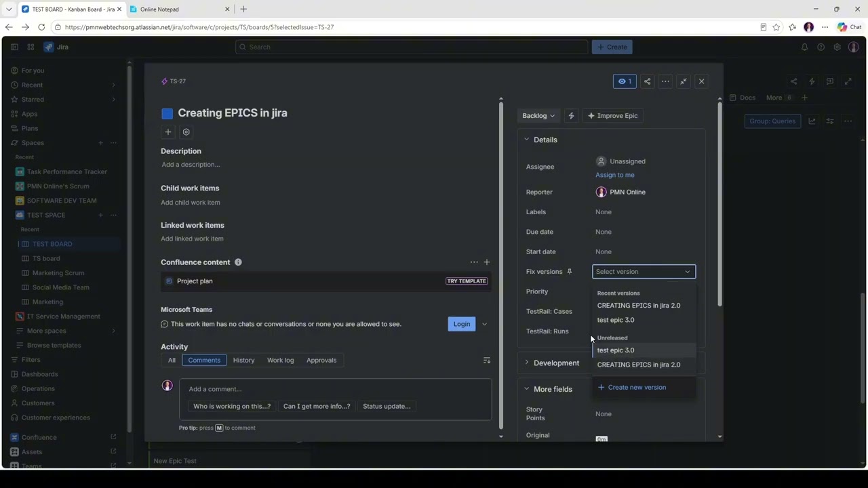Viewport: 868px width, 488px height.
Task: Open the TS-27 work item key link
Action: [x=178, y=81]
